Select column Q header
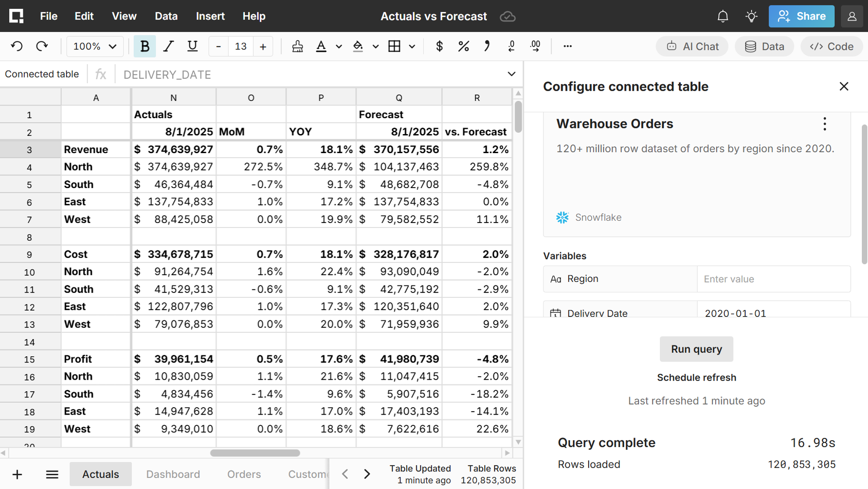Image resolution: width=868 pixels, height=489 pixels. point(399,97)
